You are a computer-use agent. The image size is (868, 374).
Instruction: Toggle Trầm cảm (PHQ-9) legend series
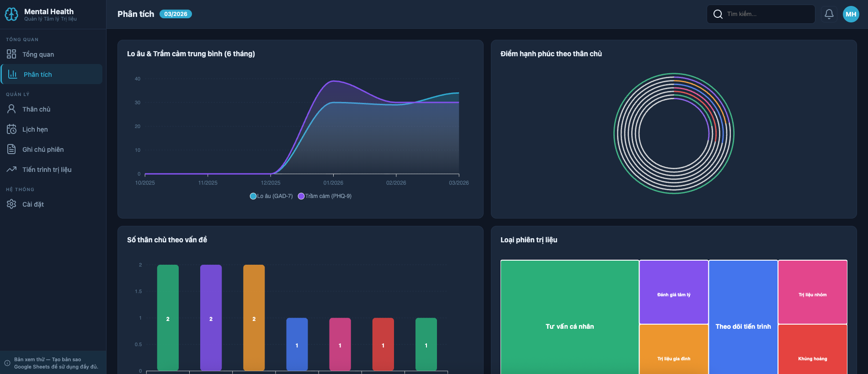(325, 196)
